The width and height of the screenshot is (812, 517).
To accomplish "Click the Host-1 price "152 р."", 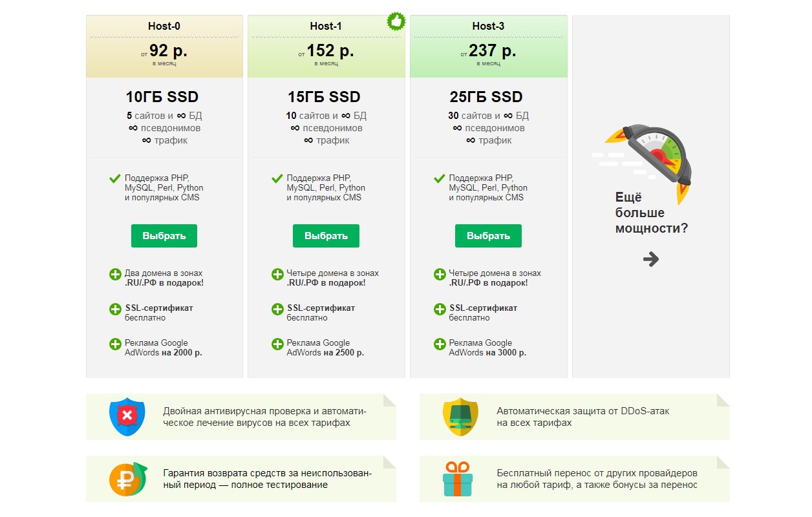I will pyautogui.click(x=330, y=50).
